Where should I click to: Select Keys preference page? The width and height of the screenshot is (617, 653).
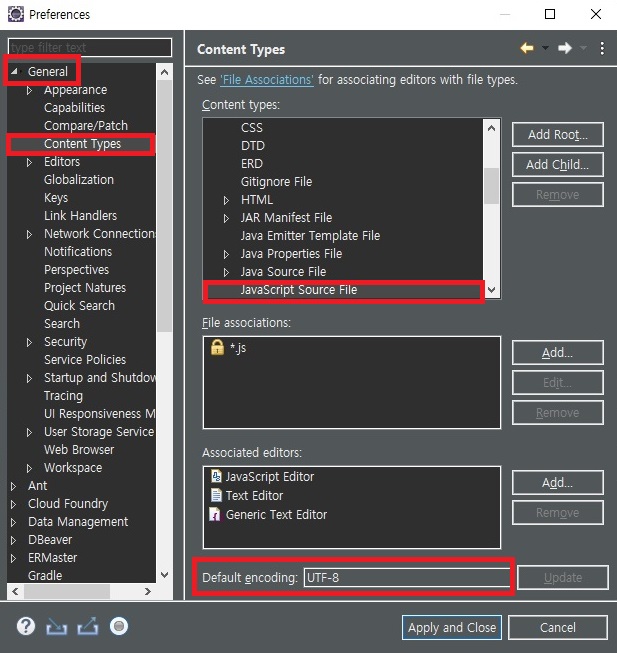click(56, 197)
